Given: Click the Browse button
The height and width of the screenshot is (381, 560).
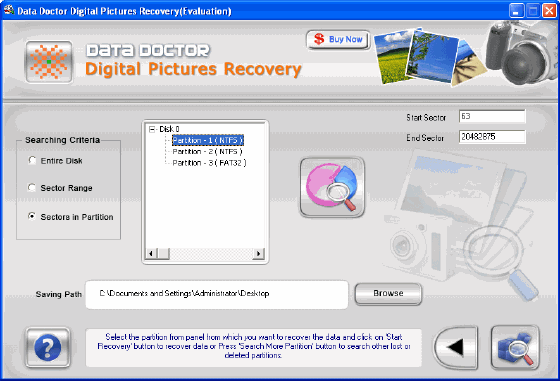Looking at the screenshot, I should click(x=388, y=294).
